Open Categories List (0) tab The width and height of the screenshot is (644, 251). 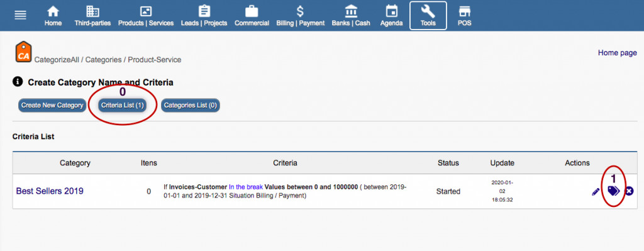(190, 105)
